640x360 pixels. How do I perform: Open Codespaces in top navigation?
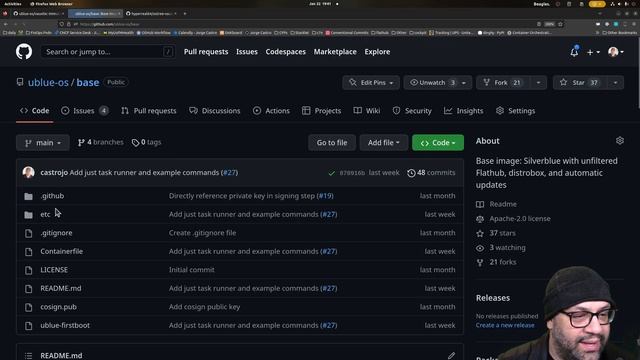tap(285, 52)
